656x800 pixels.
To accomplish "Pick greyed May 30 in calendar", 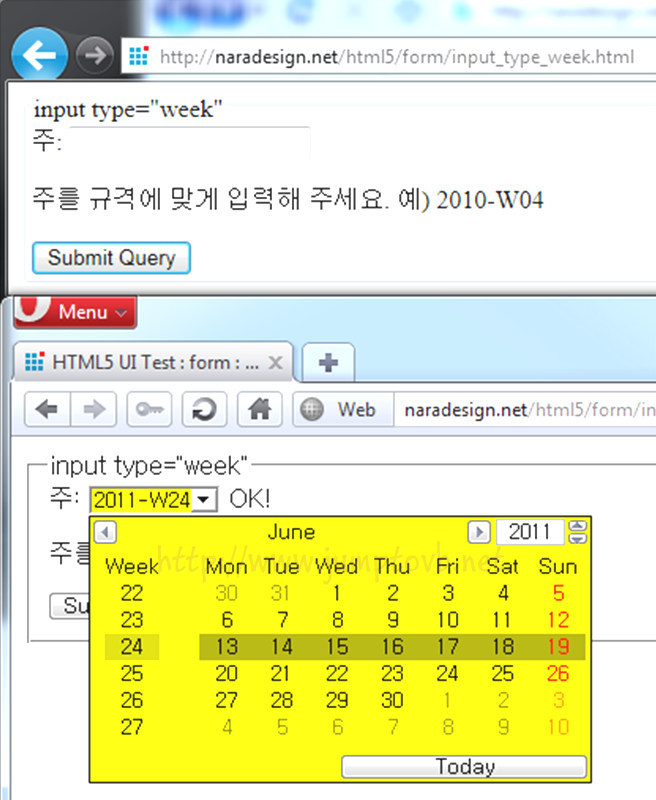I will [x=226, y=593].
